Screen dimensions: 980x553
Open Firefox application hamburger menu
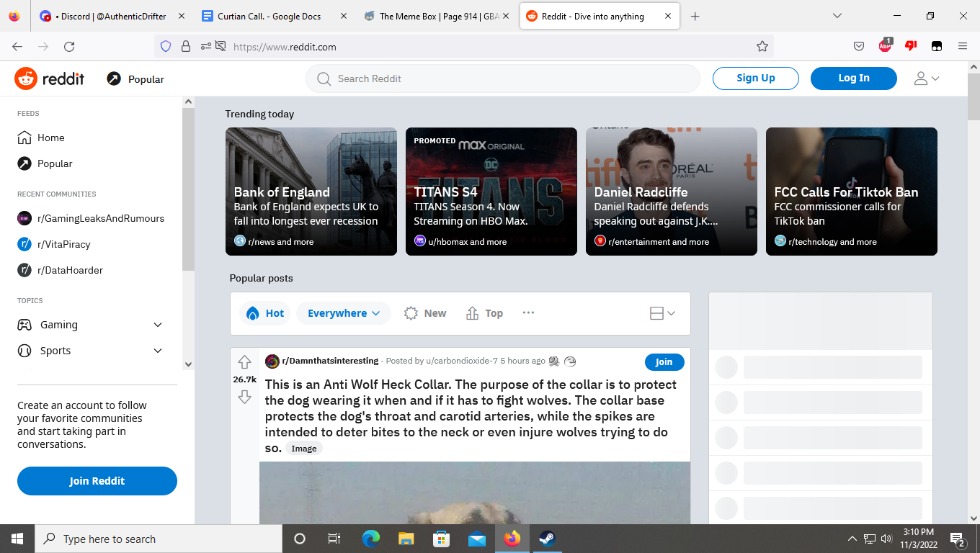point(963,47)
